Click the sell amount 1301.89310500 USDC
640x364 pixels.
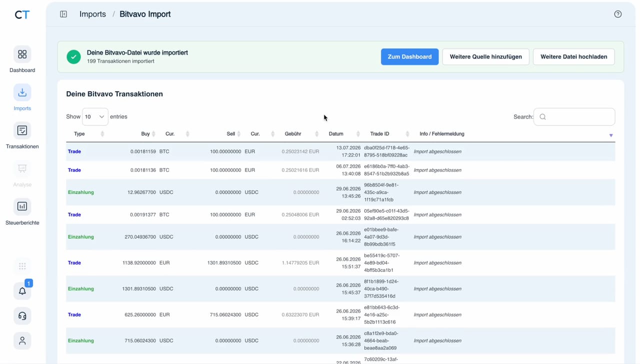coord(224,262)
